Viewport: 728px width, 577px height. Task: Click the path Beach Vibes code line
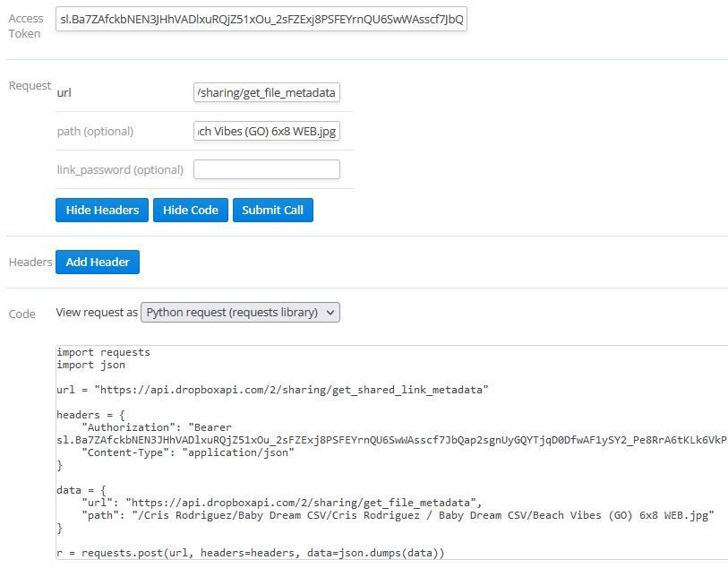coord(398,515)
